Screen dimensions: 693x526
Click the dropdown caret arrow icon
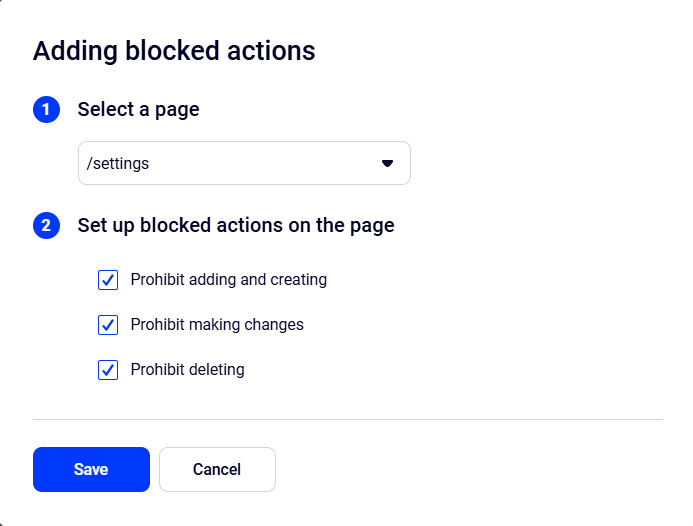(388, 163)
